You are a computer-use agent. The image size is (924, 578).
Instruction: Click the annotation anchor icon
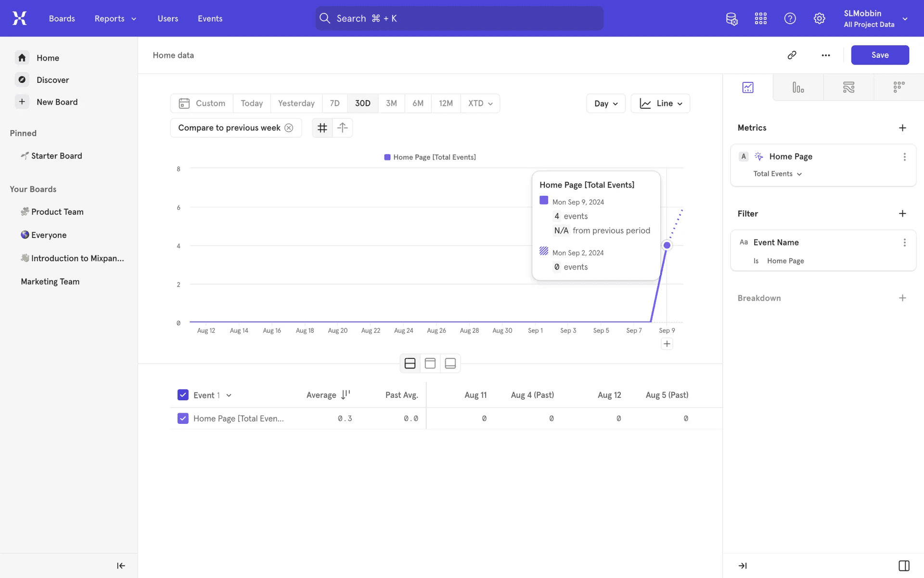(342, 128)
